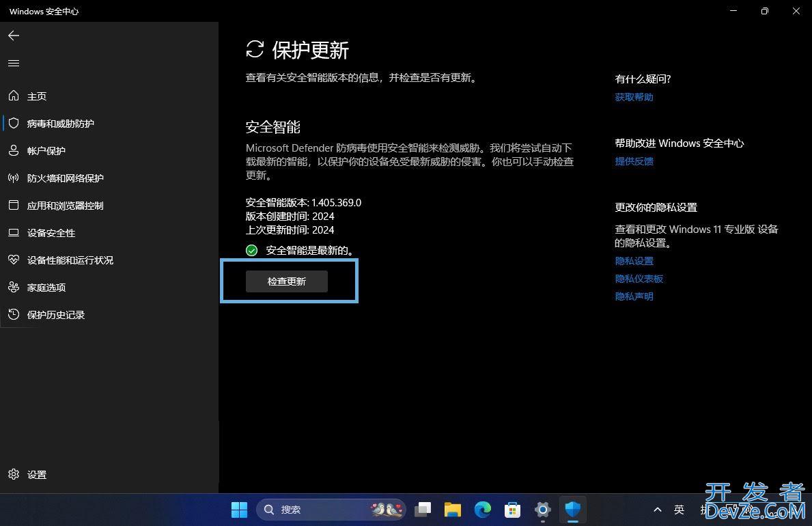Click the 有什么疑问? heading
Viewport: 812px width, 526px height.
point(643,79)
